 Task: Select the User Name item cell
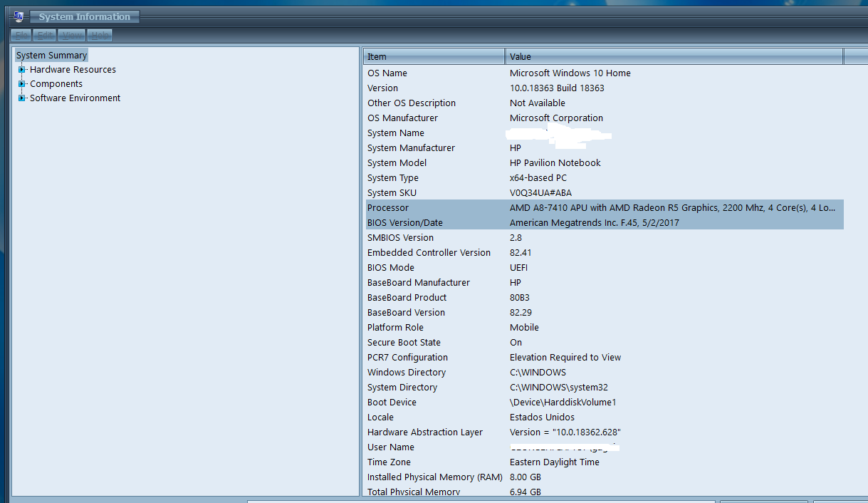coord(391,447)
